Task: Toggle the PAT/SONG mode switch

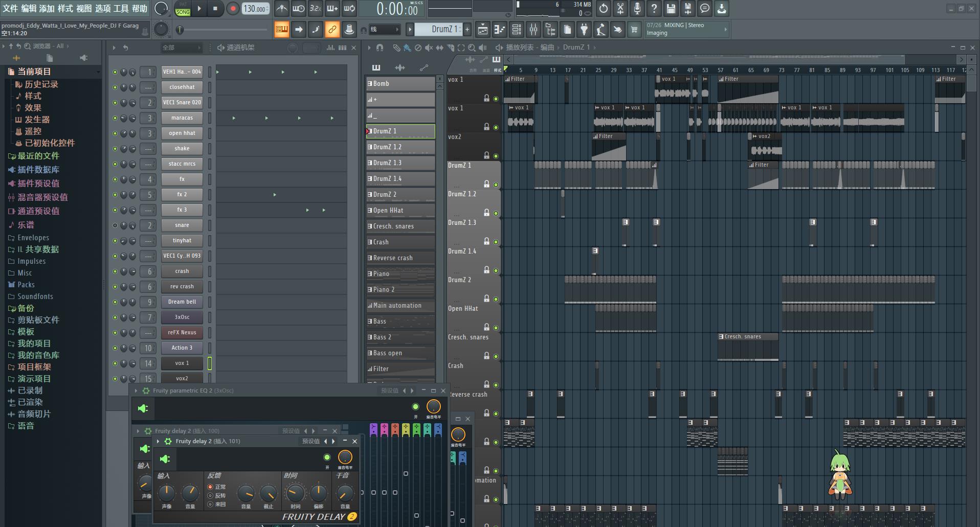Action: 183,8
